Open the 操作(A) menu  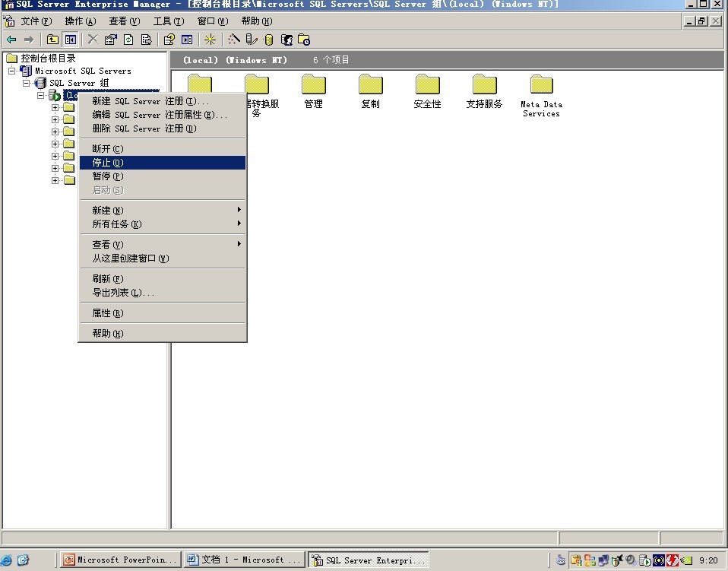coord(81,21)
